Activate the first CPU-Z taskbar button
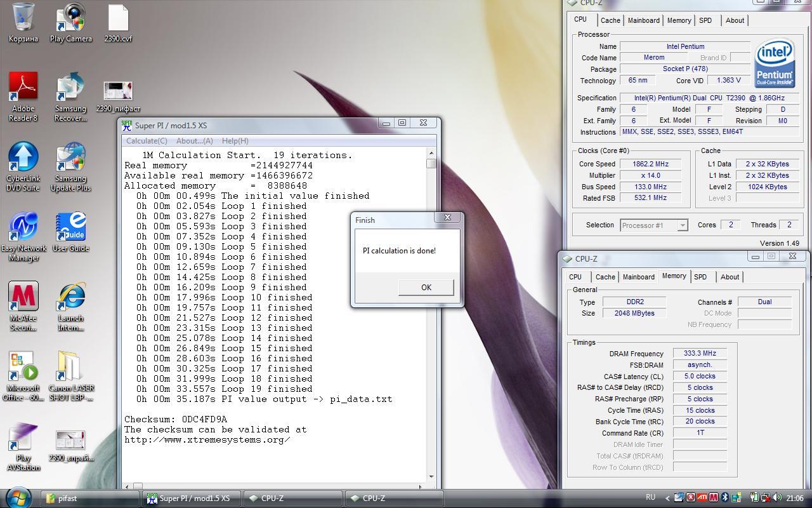Image resolution: width=812 pixels, height=508 pixels. [294, 498]
